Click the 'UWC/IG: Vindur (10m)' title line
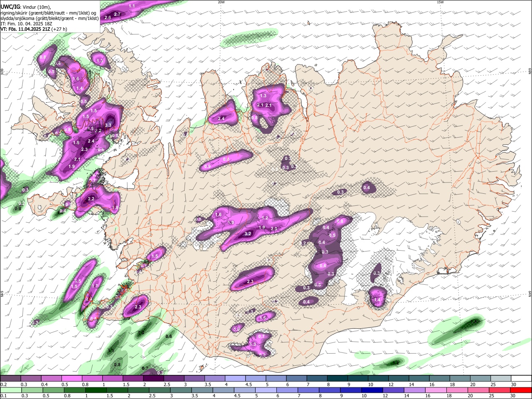Screen dimensions: 532x399 click(25, 7)
